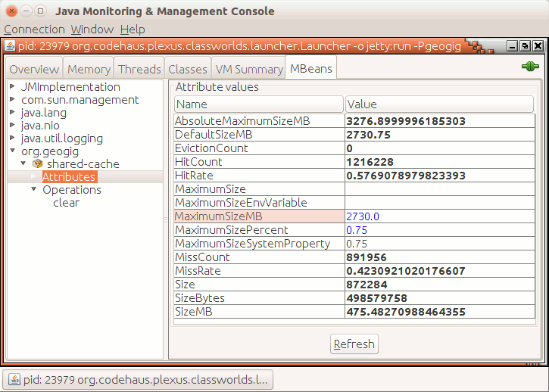Image resolution: width=549 pixels, height=392 pixels.
Task: Click the SizeMB value 475.48270988464355
Action: tap(440, 312)
